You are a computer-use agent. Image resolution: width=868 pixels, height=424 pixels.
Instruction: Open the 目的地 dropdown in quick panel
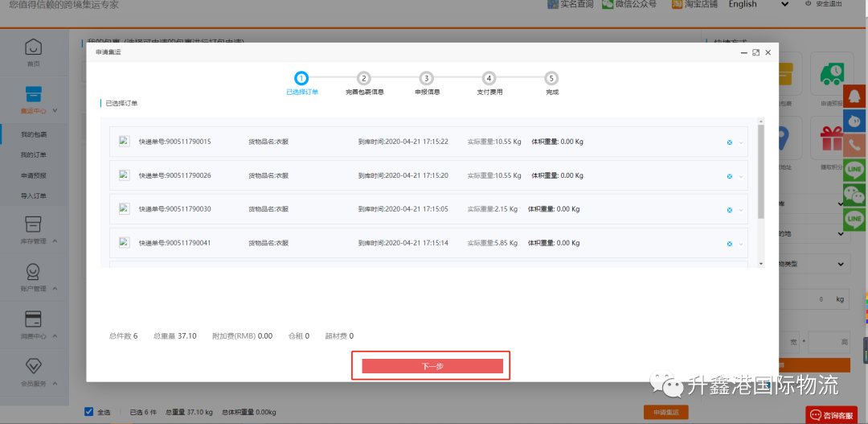click(x=814, y=234)
